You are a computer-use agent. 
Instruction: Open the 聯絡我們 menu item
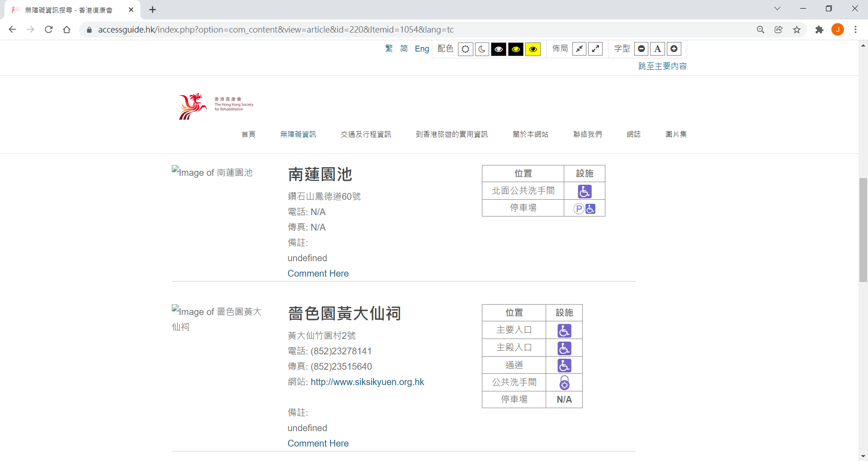587,134
